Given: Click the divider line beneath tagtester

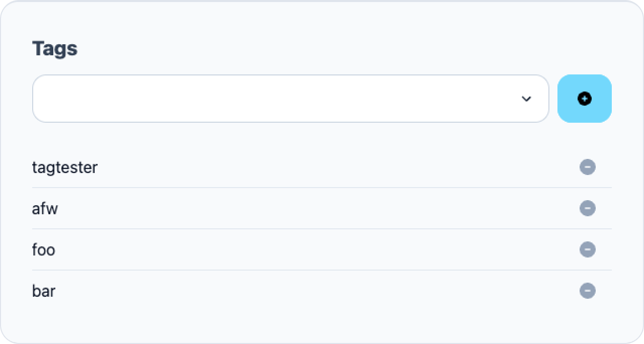Looking at the screenshot, I should [322, 188].
